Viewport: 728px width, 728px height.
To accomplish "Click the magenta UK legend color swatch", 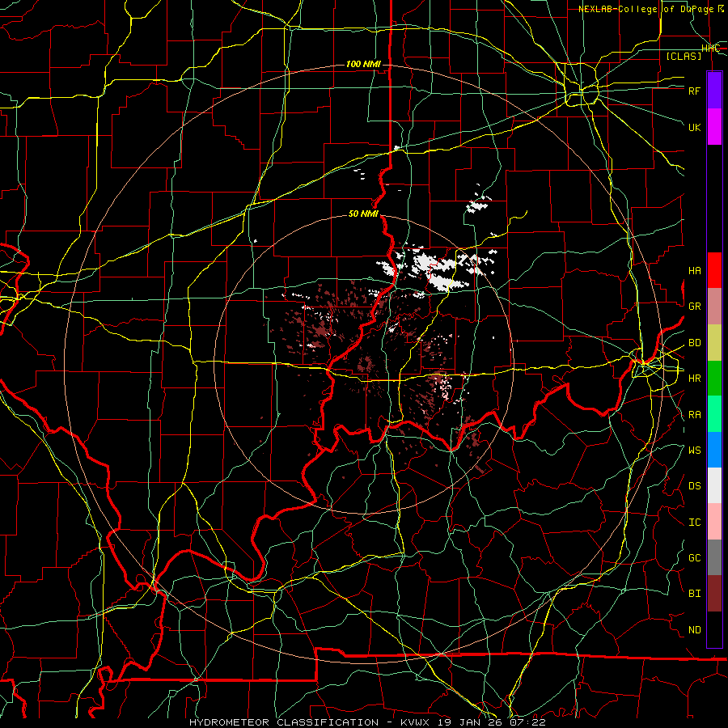I will (714, 127).
